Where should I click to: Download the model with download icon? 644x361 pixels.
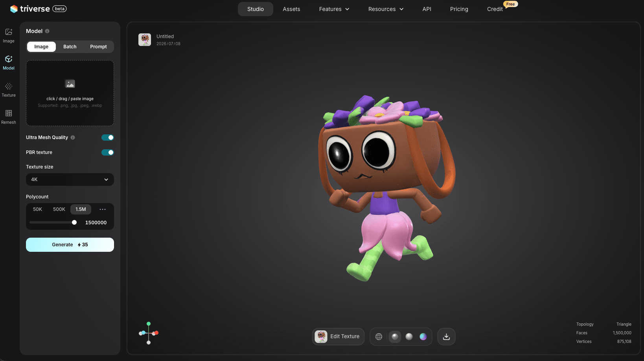pyautogui.click(x=446, y=337)
